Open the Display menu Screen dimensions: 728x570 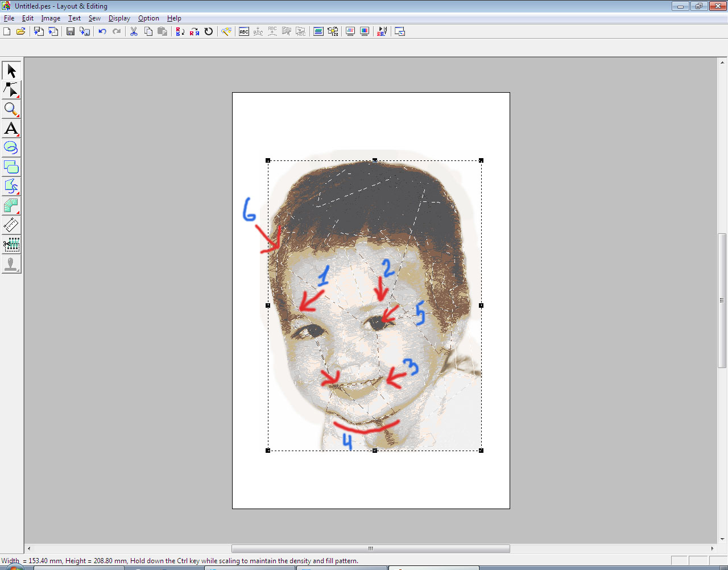click(x=119, y=18)
